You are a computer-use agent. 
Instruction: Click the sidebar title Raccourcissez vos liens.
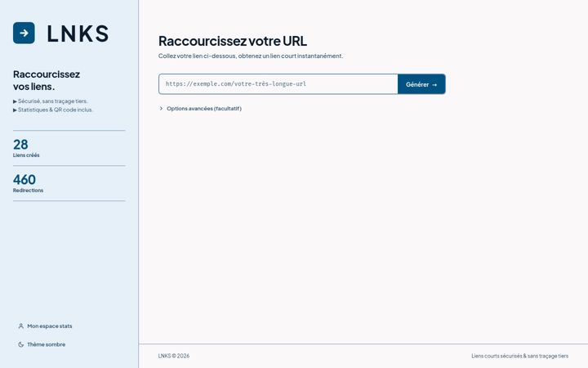[x=47, y=80]
